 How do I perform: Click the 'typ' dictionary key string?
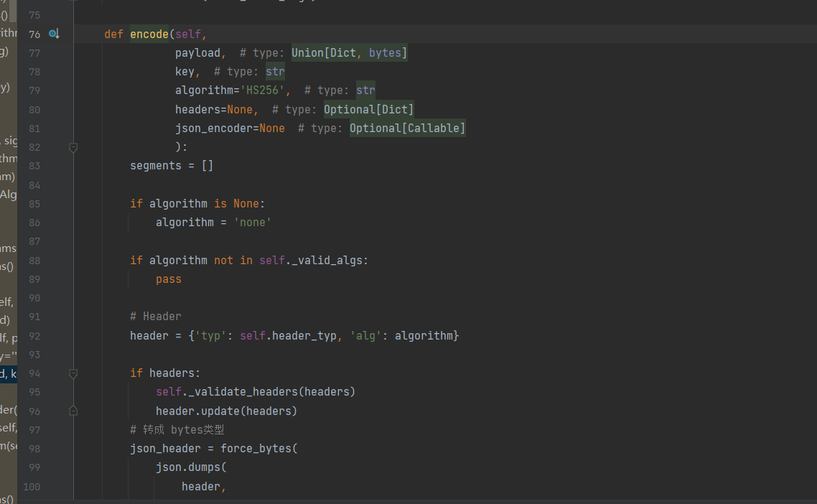tap(210, 336)
